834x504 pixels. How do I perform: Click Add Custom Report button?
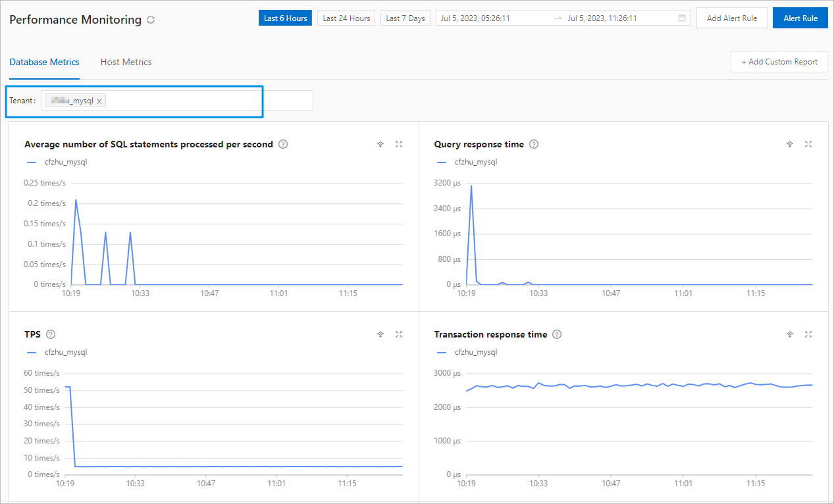[x=779, y=62]
